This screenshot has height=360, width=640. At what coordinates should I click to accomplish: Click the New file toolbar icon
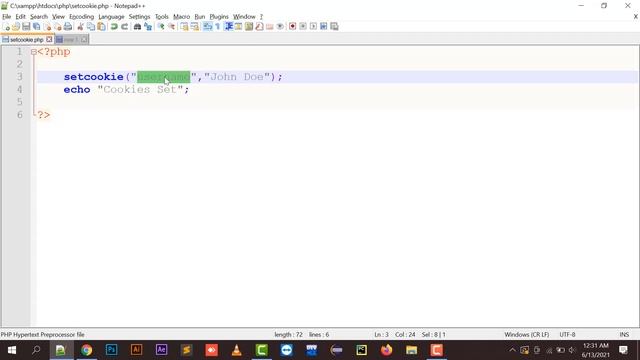click(6, 27)
